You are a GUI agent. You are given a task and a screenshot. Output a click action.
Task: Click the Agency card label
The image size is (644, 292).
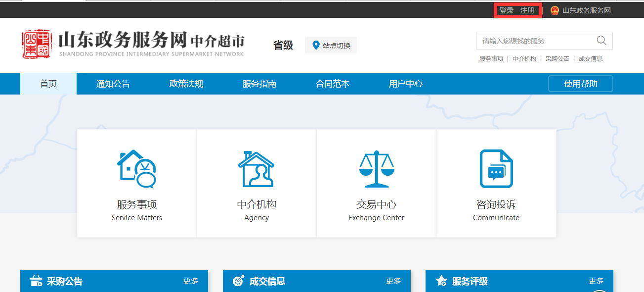point(257,218)
